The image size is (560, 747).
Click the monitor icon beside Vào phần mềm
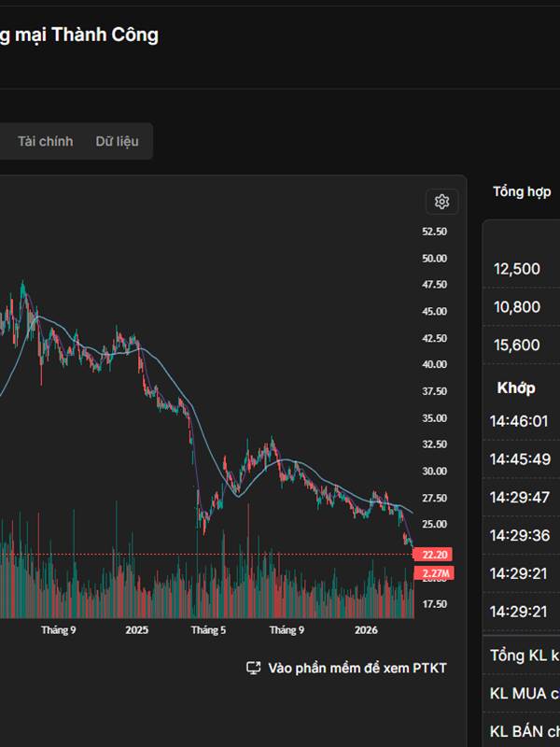coord(253,668)
